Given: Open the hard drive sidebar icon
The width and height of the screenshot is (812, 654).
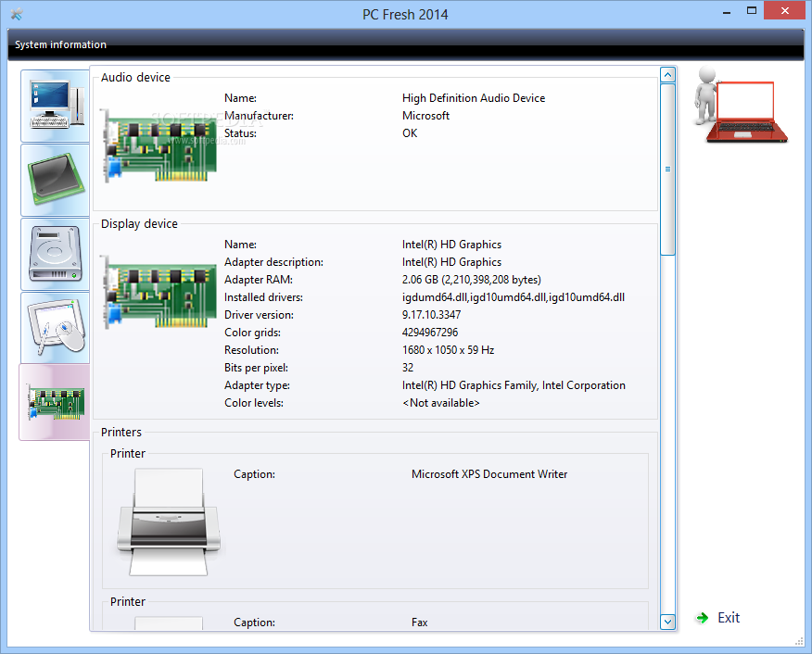Looking at the screenshot, I should (x=56, y=254).
